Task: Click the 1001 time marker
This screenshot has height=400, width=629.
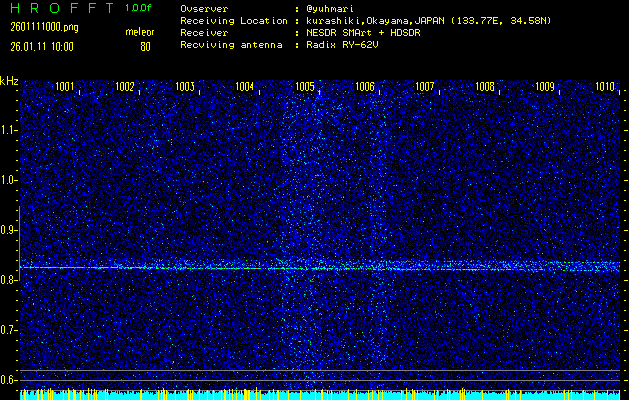Action: point(65,86)
